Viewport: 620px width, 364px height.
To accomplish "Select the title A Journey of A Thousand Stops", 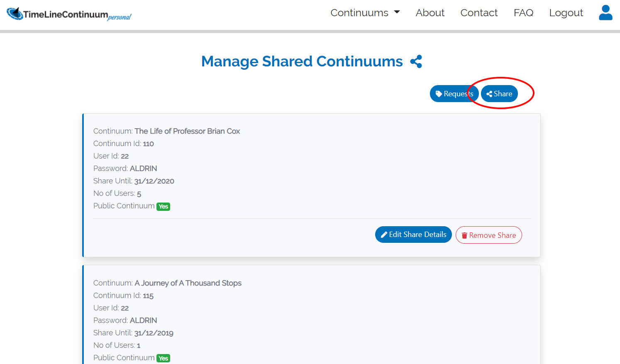I will [x=188, y=283].
